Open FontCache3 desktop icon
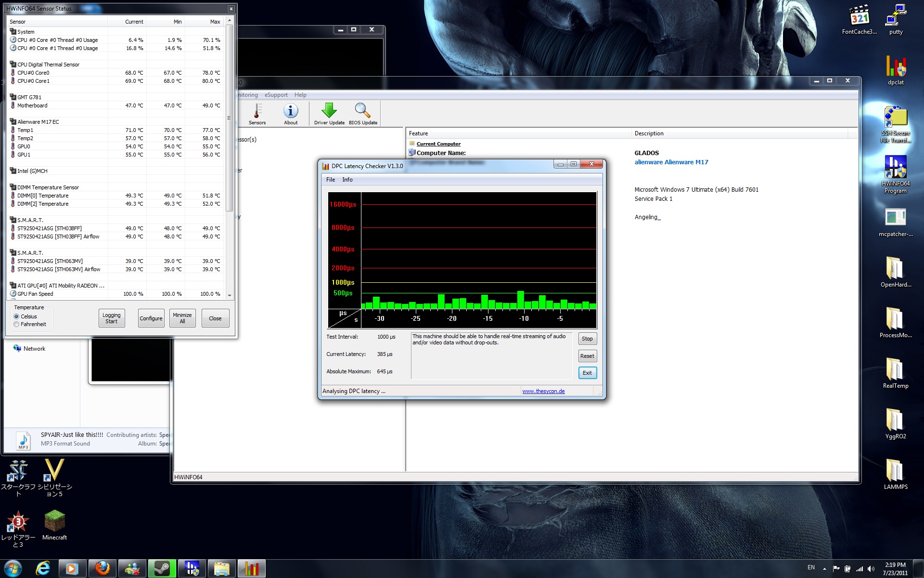924x578 pixels. tap(859, 20)
